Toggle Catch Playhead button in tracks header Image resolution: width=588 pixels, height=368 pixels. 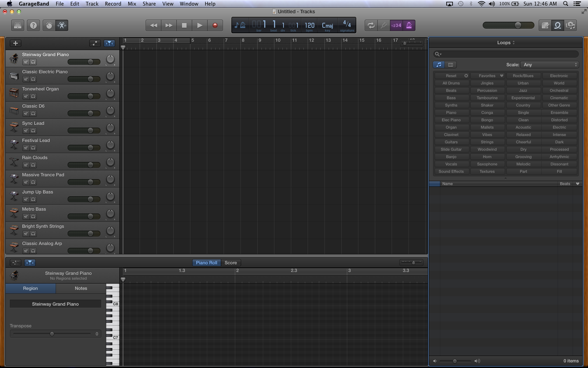click(x=109, y=43)
